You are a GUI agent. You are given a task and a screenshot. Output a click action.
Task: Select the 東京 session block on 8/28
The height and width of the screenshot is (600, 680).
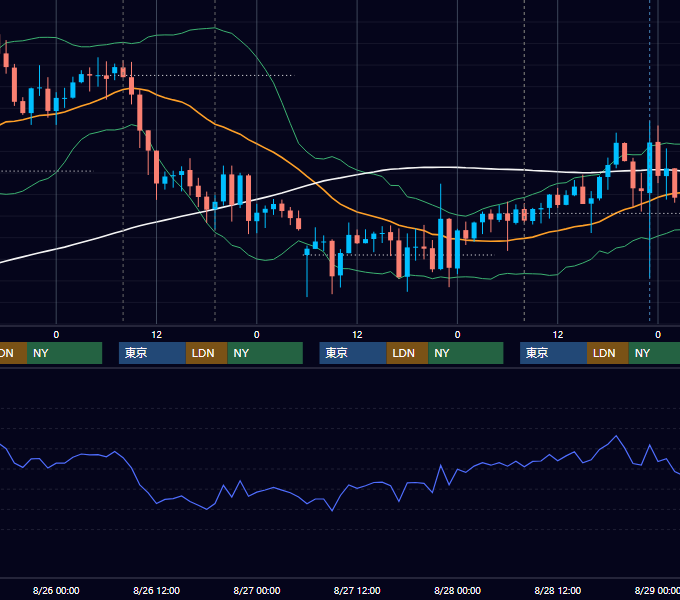pos(553,353)
